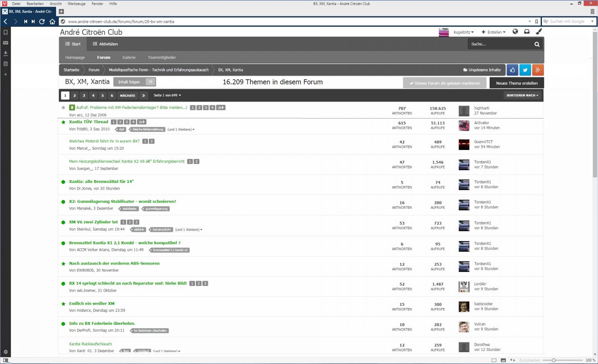Screen dimensions: 598x364
Task: Toggle favorite star on XM-Federbeindomlager thread
Action: pos(63,108)
